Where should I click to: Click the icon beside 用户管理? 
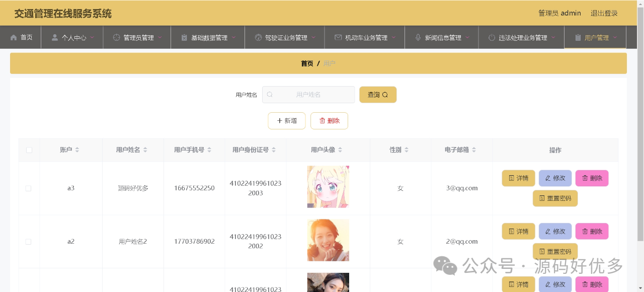578,37
